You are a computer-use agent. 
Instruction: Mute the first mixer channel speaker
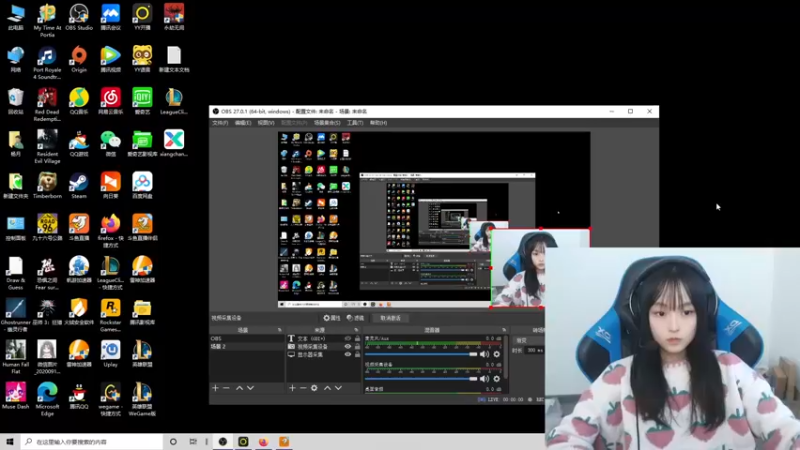click(x=484, y=354)
